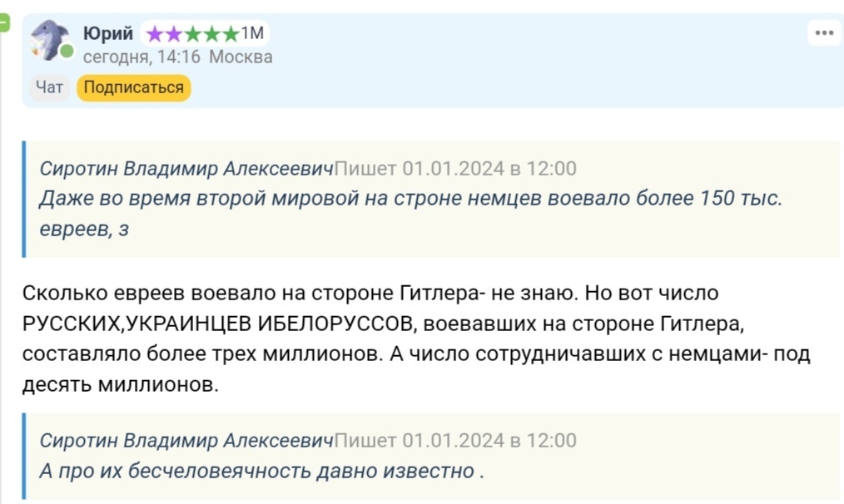Click the quoted text А про их бесчеловечность
Viewport: 844px width, 504px height.
pyautogui.click(x=261, y=471)
